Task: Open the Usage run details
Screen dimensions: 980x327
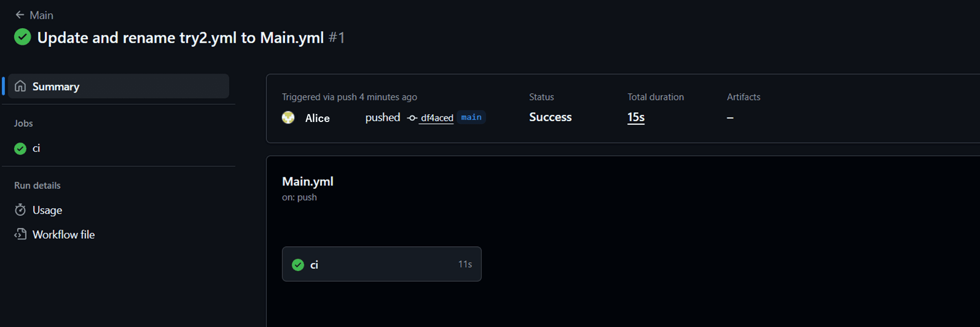Action: (x=47, y=210)
